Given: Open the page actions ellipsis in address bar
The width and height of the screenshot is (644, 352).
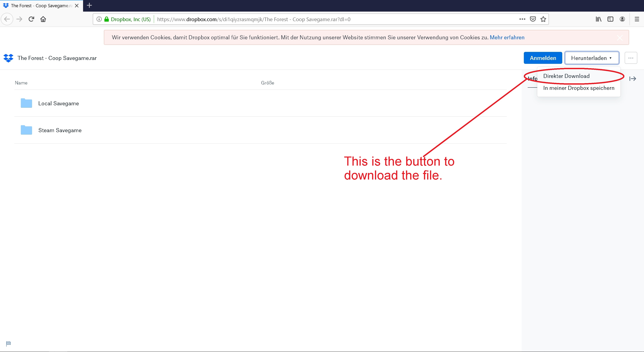Looking at the screenshot, I should click(522, 19).
